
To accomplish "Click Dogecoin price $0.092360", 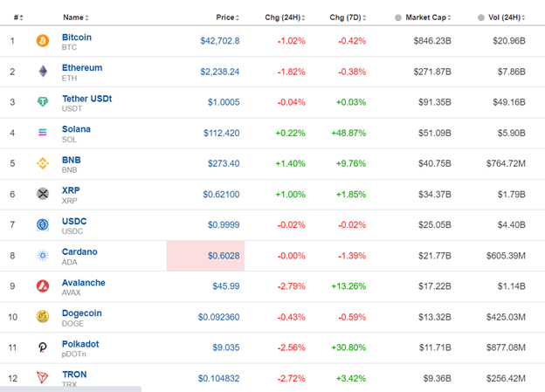I will [x=218, y=317].
